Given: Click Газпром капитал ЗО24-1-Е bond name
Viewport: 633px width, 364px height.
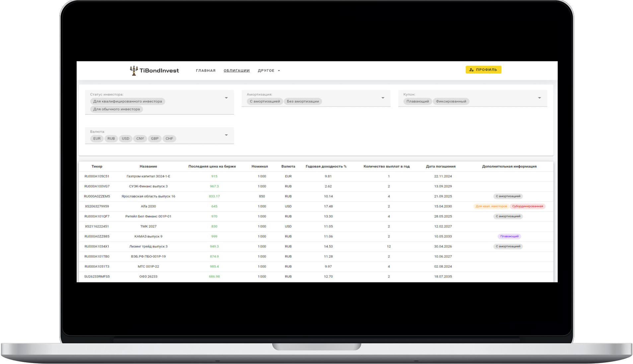Looking at the screenshot, I should (x=148, y=177).
